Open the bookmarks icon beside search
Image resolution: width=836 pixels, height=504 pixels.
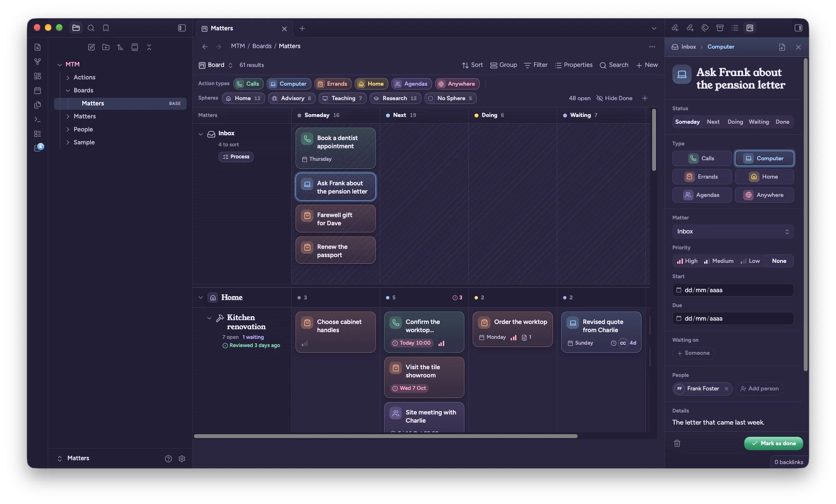(106, 28)
